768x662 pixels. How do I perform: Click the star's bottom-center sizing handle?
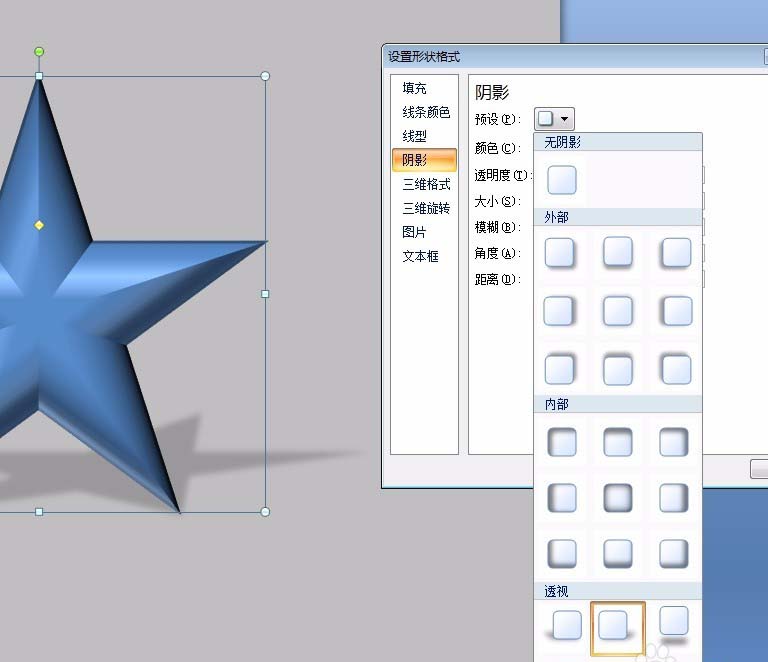click(39, 512)
